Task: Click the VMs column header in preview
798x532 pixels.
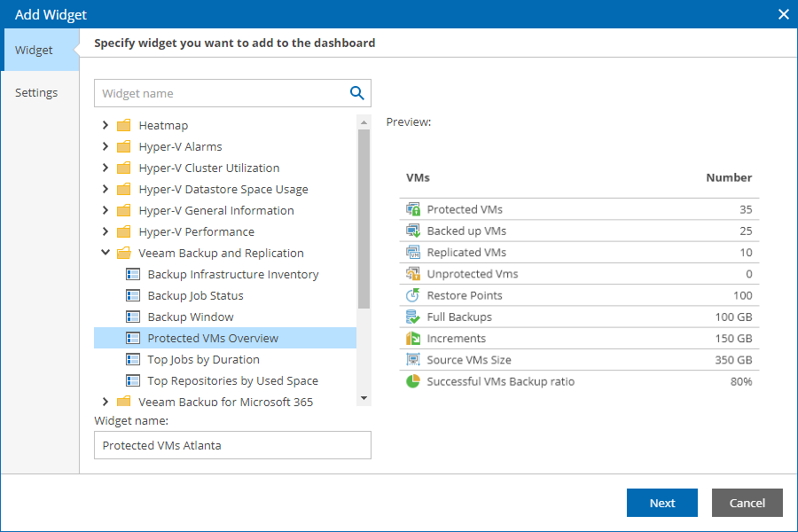Action: tap(418, 177)
